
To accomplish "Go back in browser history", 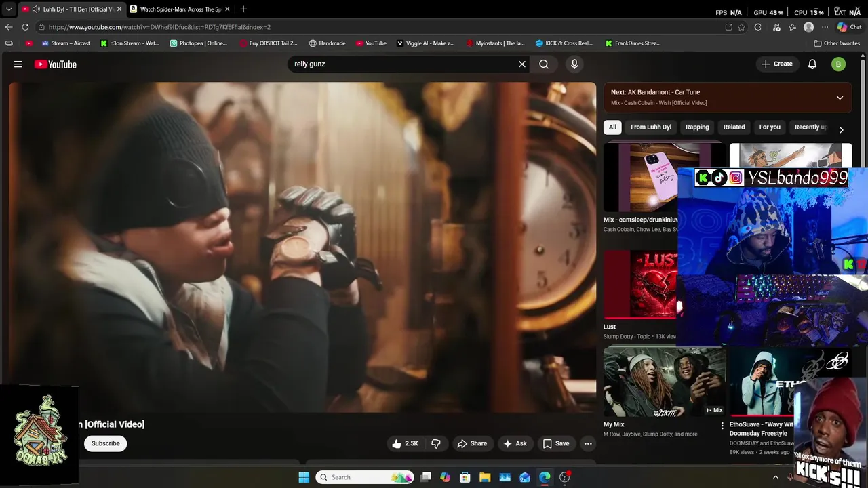I will 9,27.
